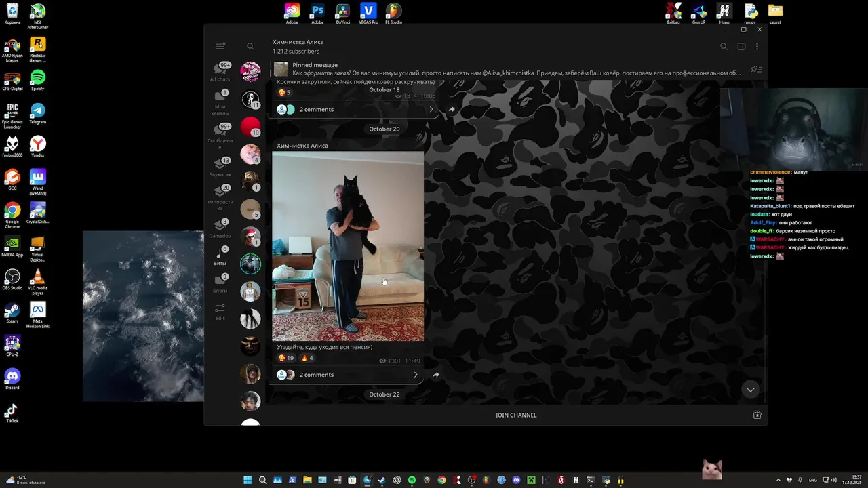
Task: Open Discord desktop shortcut
Action: coord(12,379)
